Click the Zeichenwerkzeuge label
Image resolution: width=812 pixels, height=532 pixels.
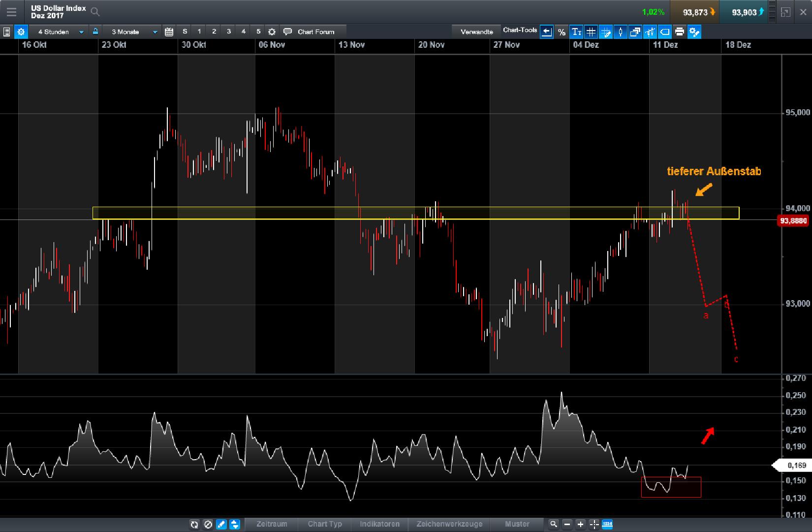(449, 525)
